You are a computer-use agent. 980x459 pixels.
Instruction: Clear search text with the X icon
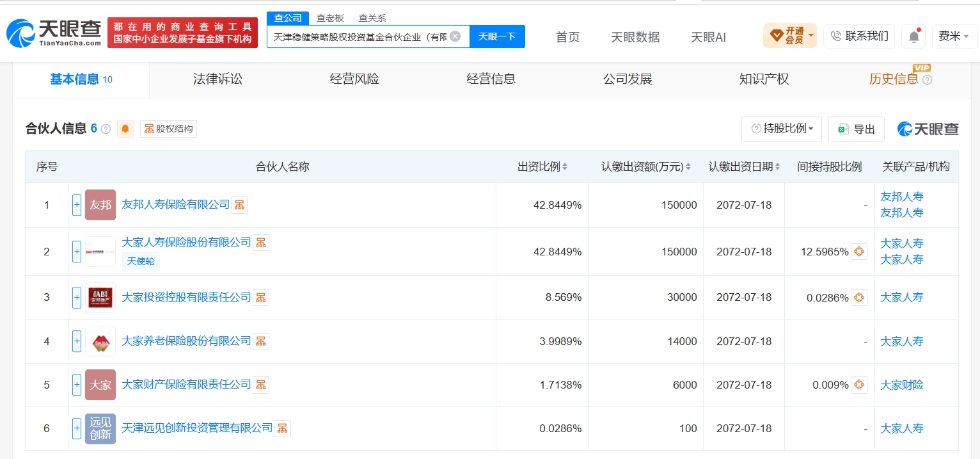click(455, 36)
